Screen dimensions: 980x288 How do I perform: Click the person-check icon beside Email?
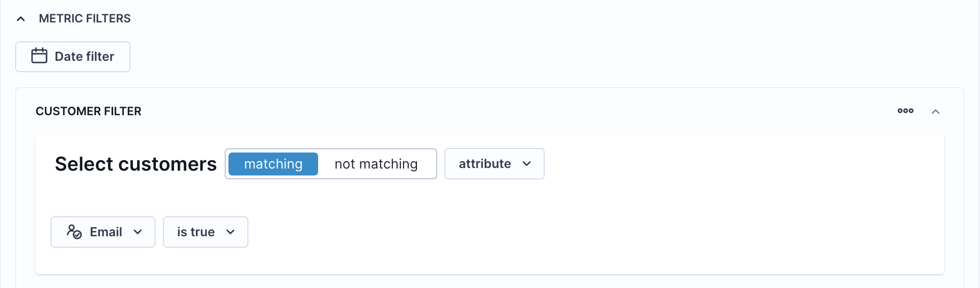[x=74, y=231]
